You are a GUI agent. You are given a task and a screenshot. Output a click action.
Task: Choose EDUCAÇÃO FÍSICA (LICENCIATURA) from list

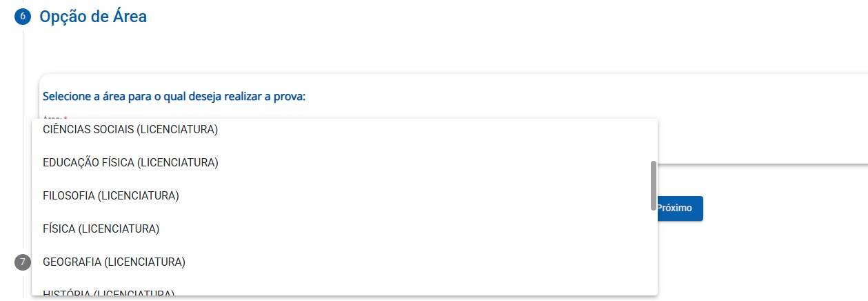[130, 162]
